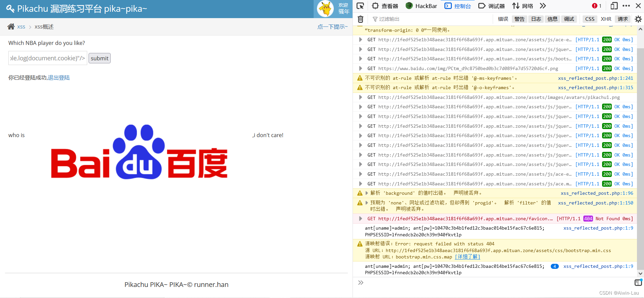Click the Pikachu avatar image

pos(325,9)
